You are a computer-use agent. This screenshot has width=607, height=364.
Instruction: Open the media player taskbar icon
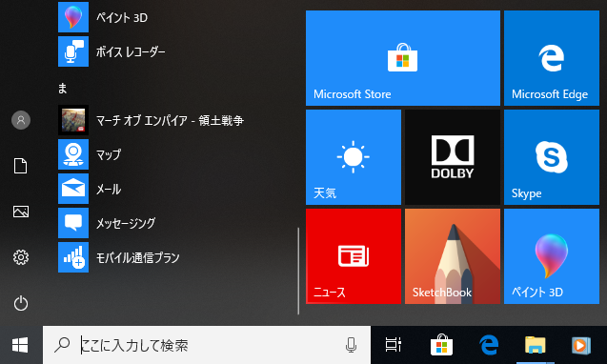(581, 345)
